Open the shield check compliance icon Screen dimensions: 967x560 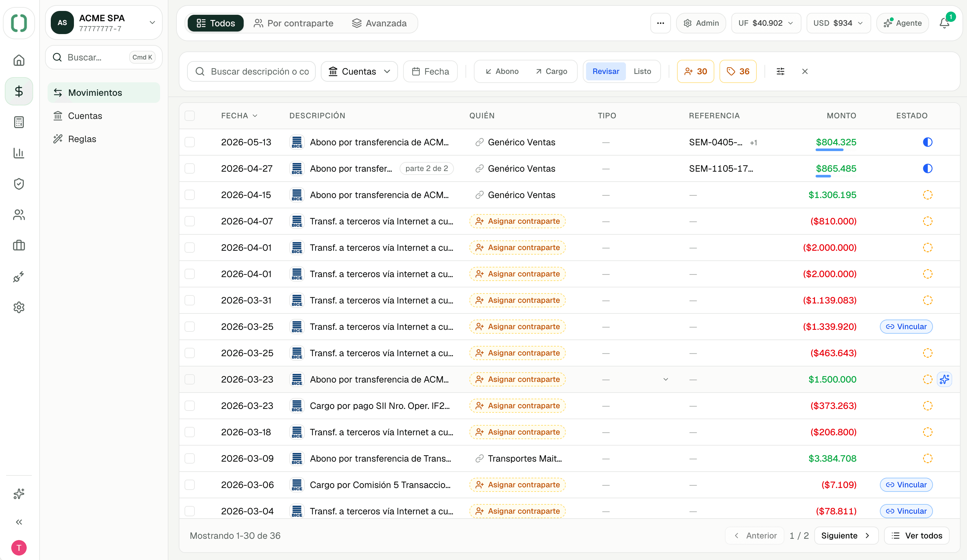tap(19, 184)
